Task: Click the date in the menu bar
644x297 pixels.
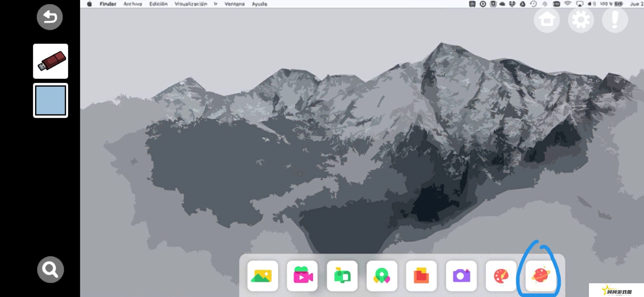Action: coord(637,4)
